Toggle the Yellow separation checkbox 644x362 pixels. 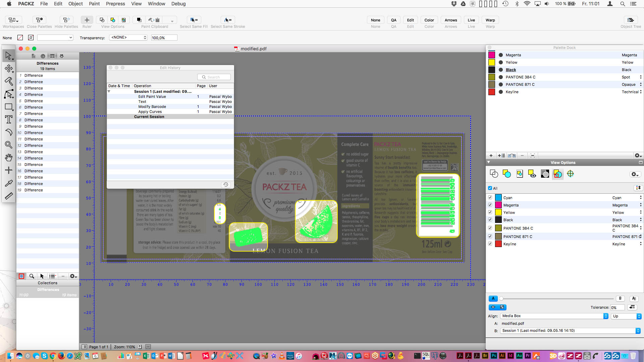pos(490,213)
